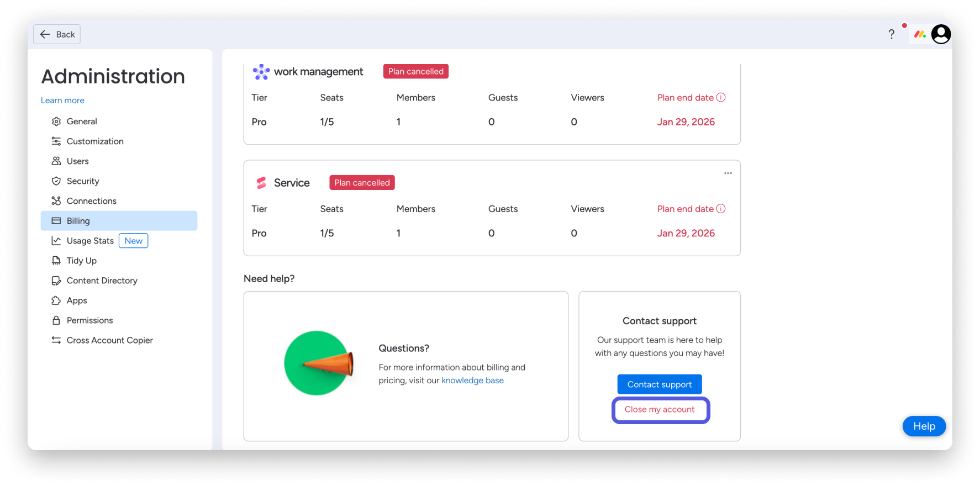Click the Close my account button

click(x=660, y=410)
